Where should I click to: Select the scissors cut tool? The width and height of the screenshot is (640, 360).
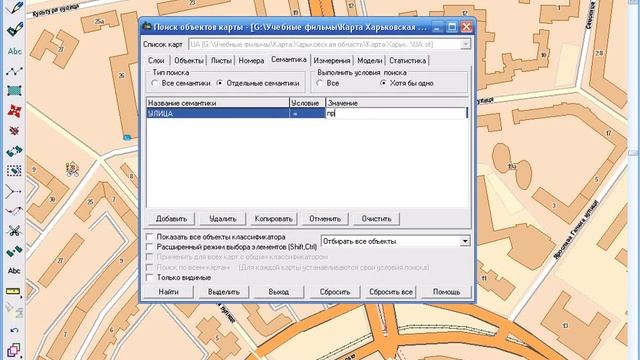pos(14,231)
